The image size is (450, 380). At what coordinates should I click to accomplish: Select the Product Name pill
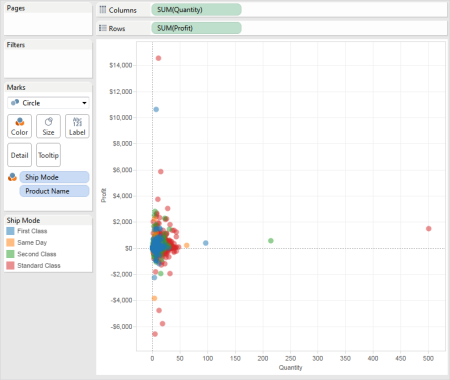[x=54, y=191]
